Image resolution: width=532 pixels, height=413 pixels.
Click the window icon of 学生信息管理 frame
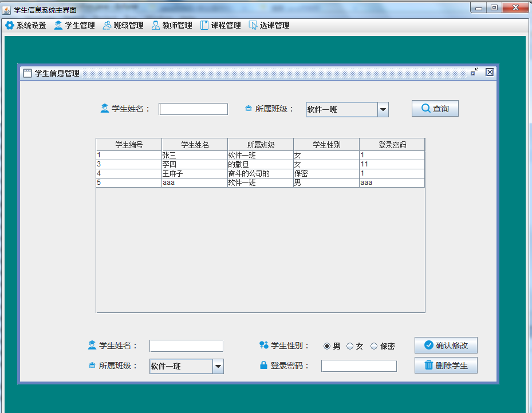click(27, 73)
